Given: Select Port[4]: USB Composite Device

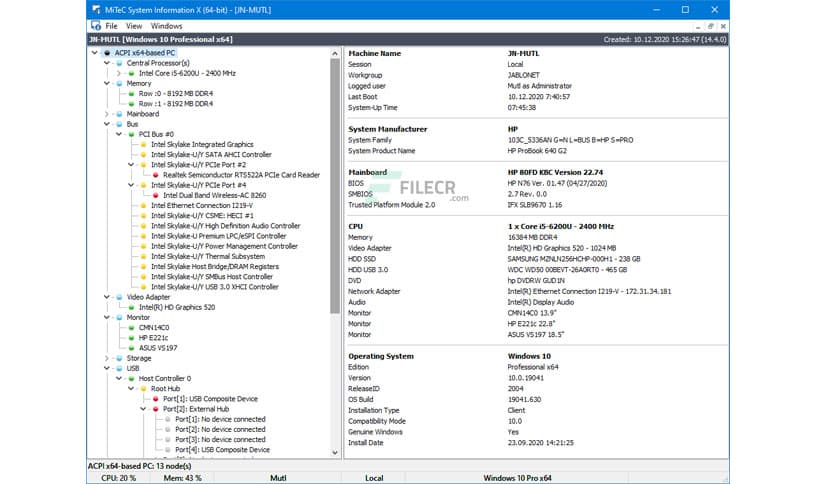Looking at the screenshot, I should click(222, 449).
